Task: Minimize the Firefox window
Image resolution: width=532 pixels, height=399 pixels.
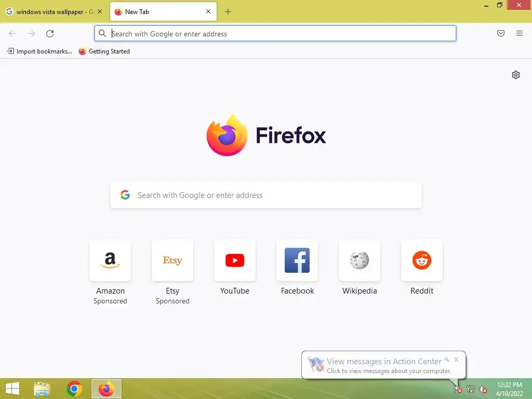Action: pyautogui.click(x=486, y=5)
